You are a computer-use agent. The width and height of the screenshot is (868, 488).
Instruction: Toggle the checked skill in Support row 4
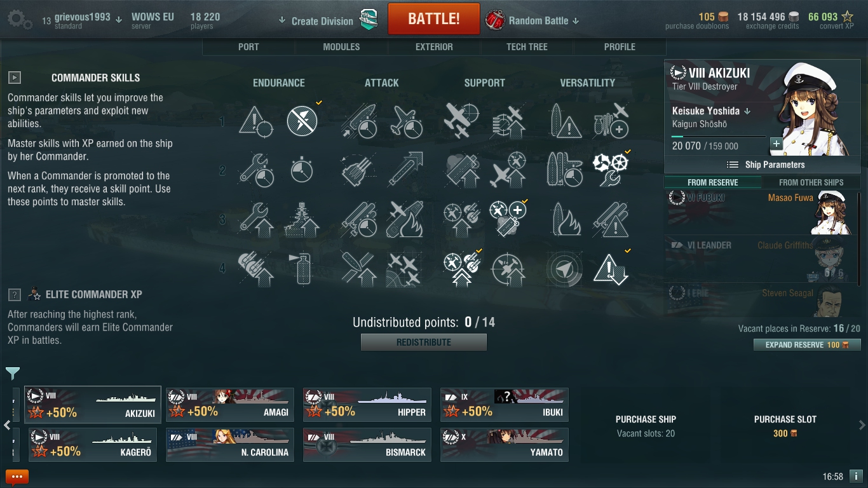point(462,269)
